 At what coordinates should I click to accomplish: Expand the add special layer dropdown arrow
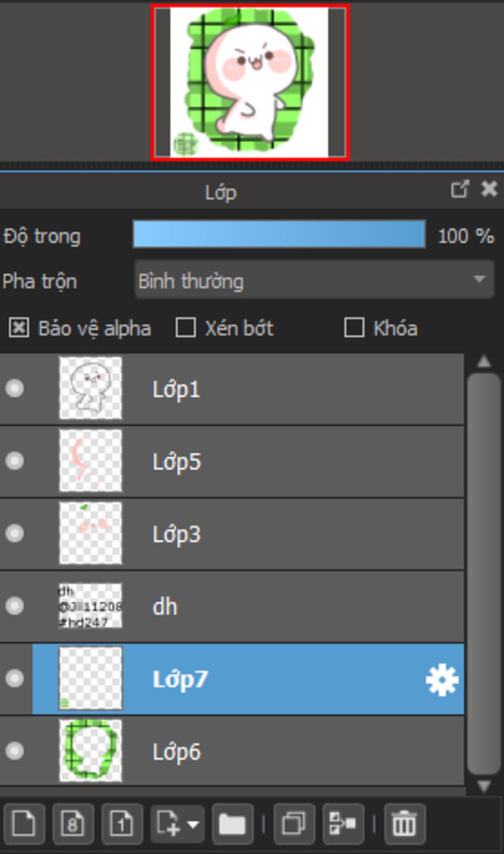tap(193, 823)
